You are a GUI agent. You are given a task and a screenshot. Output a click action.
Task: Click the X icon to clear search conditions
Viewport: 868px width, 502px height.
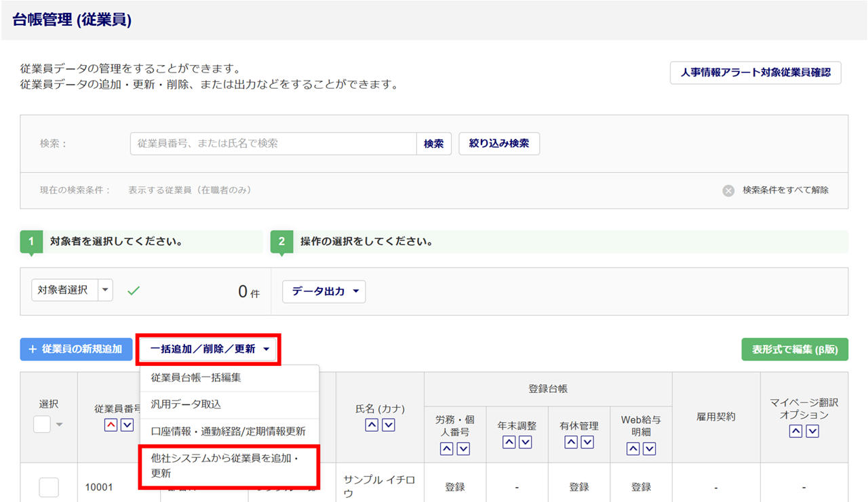click(x=728, y=190)
